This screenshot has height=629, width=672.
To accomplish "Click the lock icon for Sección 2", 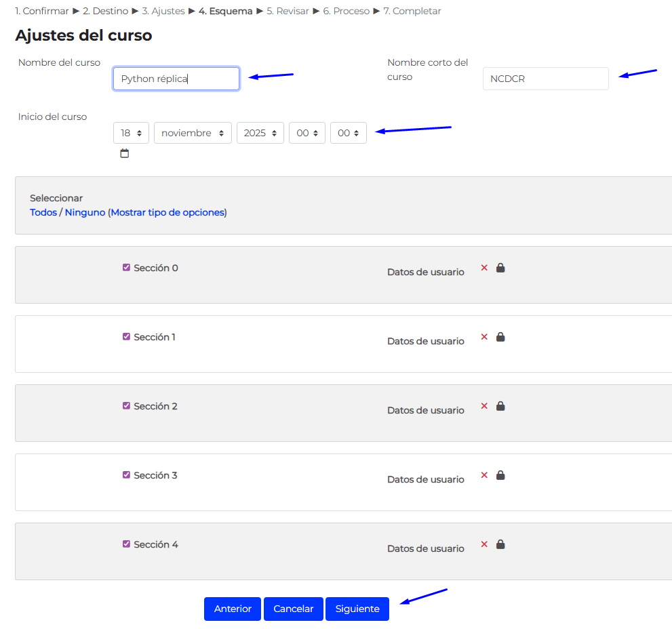I will [x=500, y=406].
